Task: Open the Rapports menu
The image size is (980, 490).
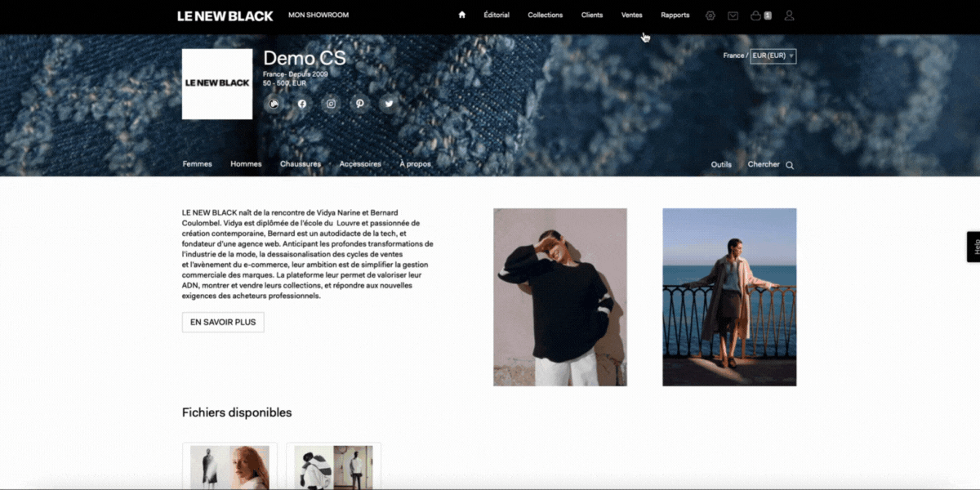Action: [675, 15]
